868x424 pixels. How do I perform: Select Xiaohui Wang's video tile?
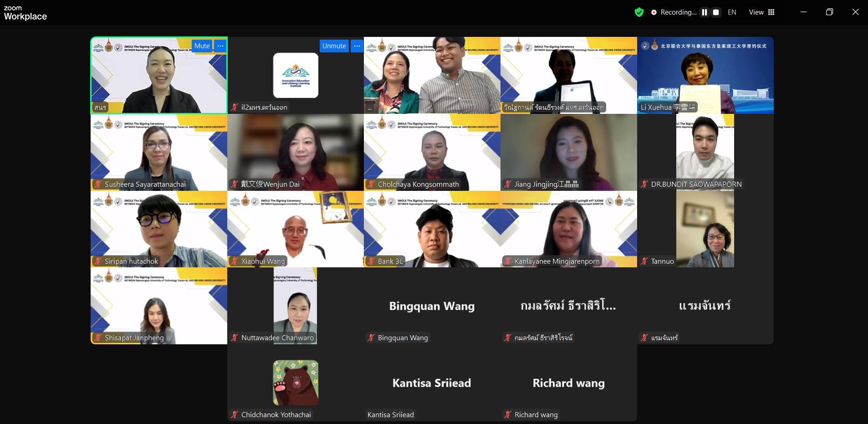click(x=296, y=229)
